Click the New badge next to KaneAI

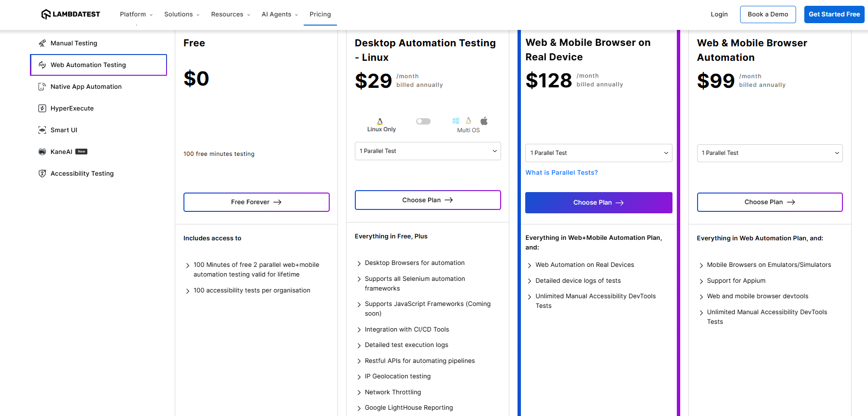[82, 152]
